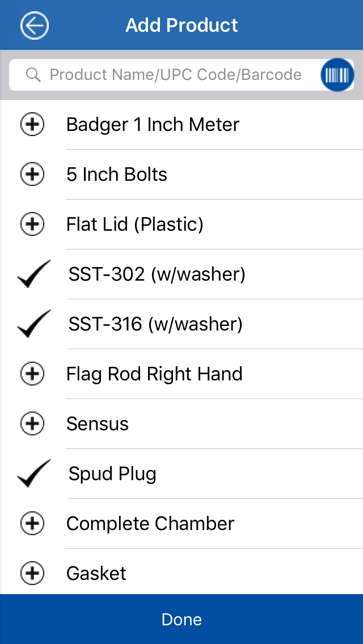Viewport: 363px width, 644px height.
Task: Add Gasket with the plus icon
Action: click(32, 573)
